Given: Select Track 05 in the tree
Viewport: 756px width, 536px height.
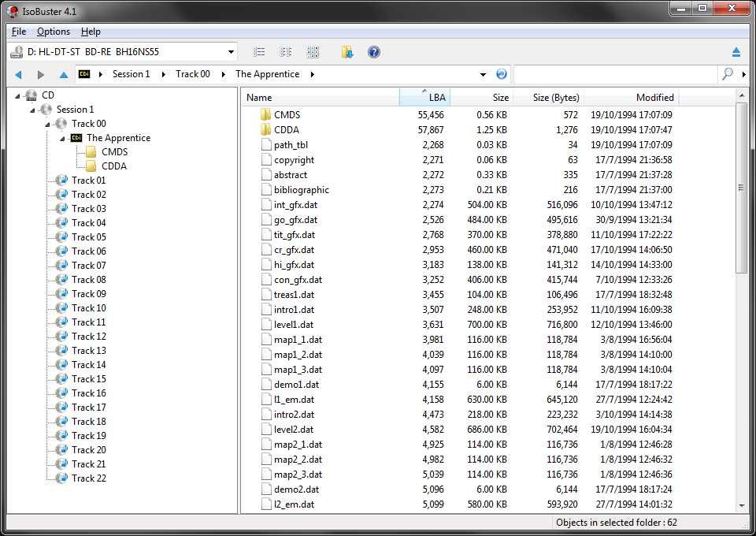Looking at the screenshot, I should (x=89, y=237).
